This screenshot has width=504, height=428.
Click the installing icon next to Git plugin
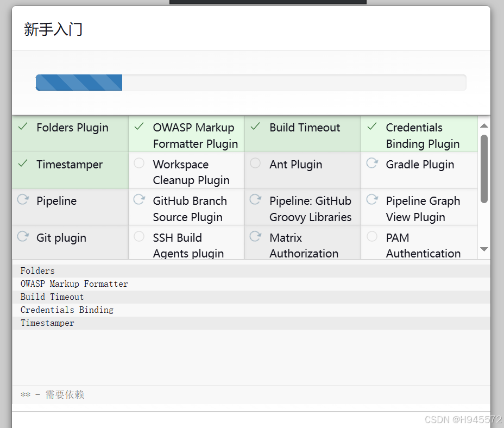(x=23, y=236)
